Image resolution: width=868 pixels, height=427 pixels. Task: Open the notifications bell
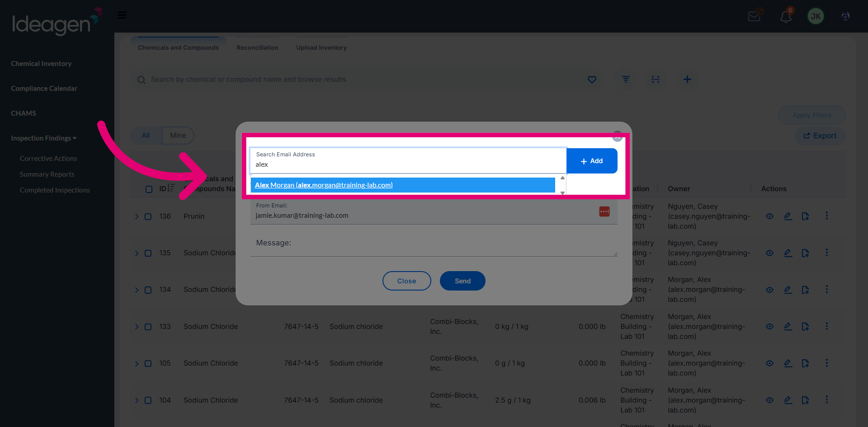click(x=786, y=17)
